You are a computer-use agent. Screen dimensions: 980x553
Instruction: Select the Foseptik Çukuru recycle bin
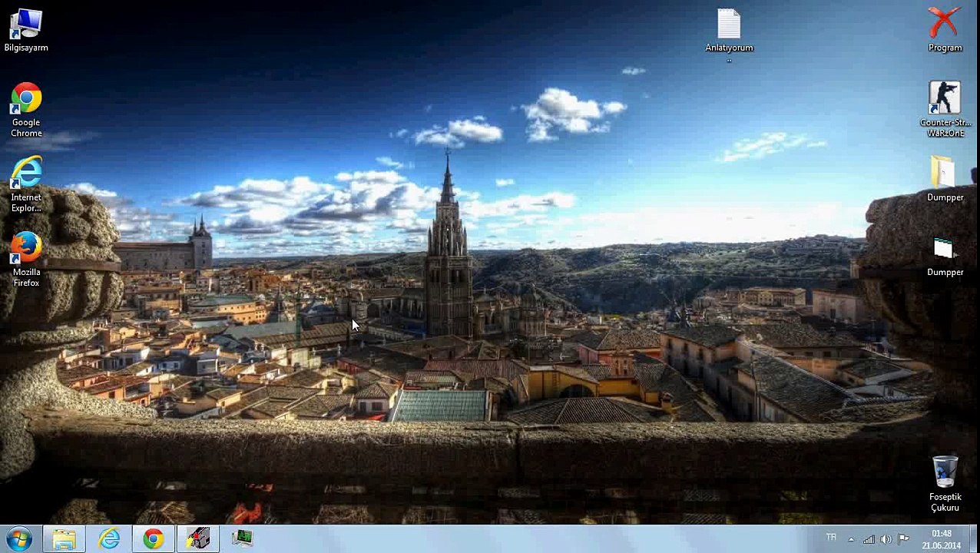pyautogui.click(x=945, y=484)
